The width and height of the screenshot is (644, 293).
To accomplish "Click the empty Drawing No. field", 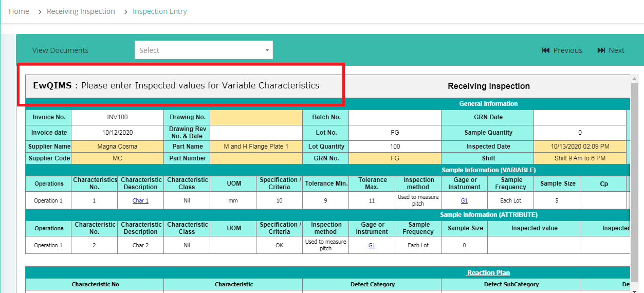I will 256,117.
